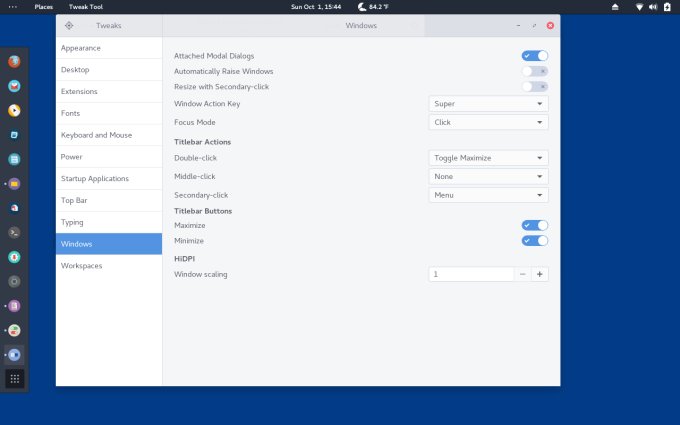Increase window scaling with plus button
The height and width of the screenshot is (425, 680).
coord(539,275)
